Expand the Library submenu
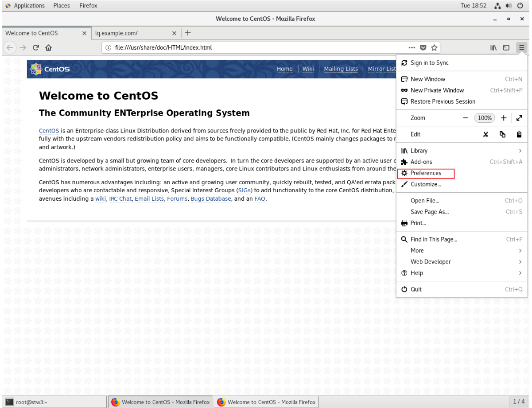This screenshot has width=532, height=408. click(462, 151)
